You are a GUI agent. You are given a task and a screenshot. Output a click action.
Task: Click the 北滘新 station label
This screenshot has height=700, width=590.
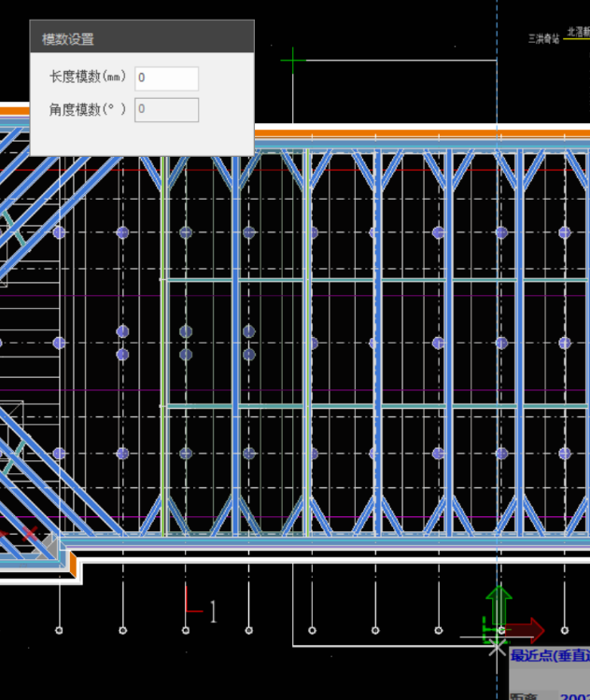coord(578,32)
